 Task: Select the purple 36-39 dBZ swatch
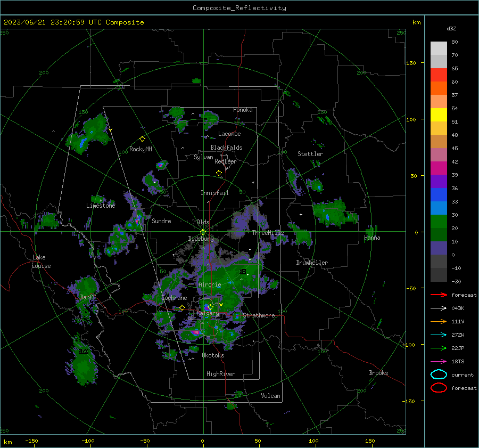[439, 182]
